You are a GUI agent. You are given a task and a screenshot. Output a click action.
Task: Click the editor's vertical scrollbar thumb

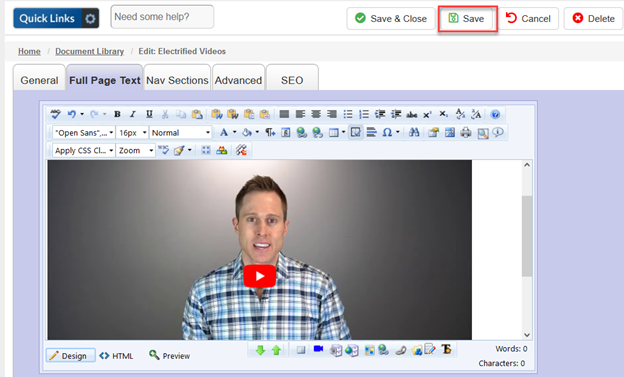click(527, 235)
